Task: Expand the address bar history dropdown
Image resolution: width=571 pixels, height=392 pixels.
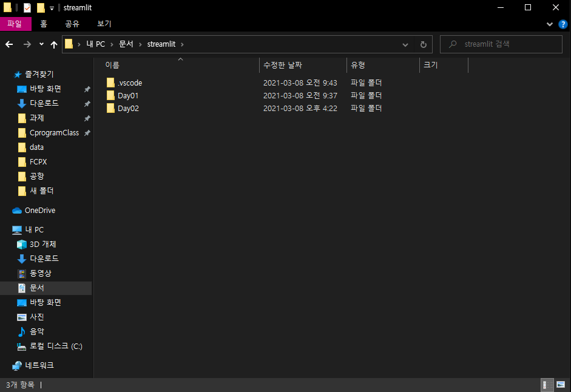Action: tap(405, 45)
